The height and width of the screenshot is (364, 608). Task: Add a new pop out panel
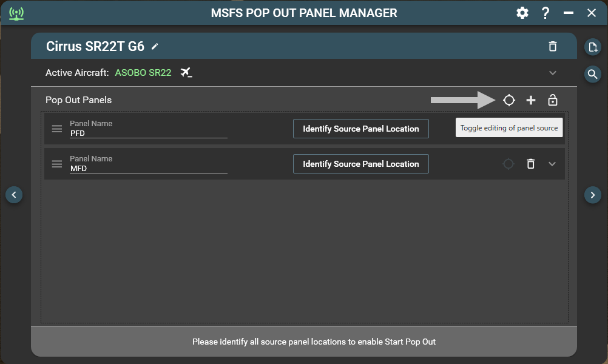click(531, 100)
